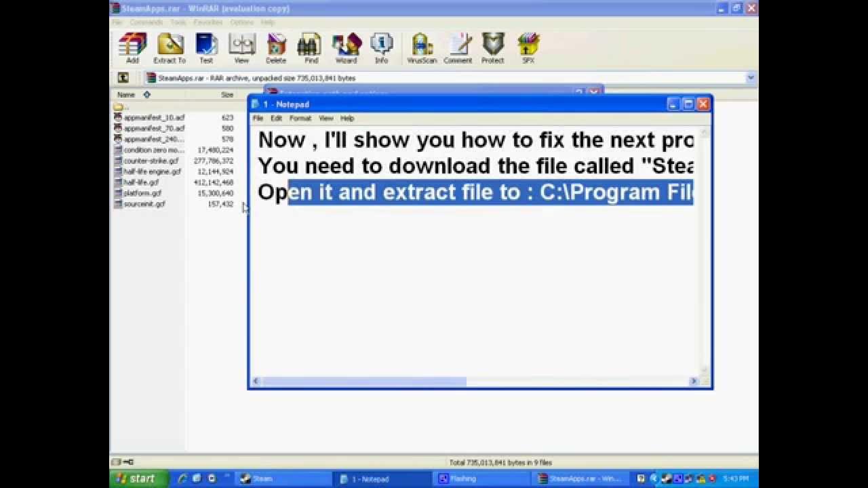868x488 pixels.
Task: Launch the Wizard toolbar icon
Action: (346, 49)
